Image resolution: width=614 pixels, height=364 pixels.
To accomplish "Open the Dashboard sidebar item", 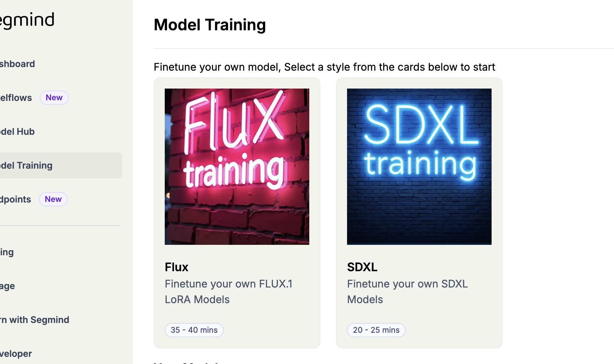I will (17, 64).
